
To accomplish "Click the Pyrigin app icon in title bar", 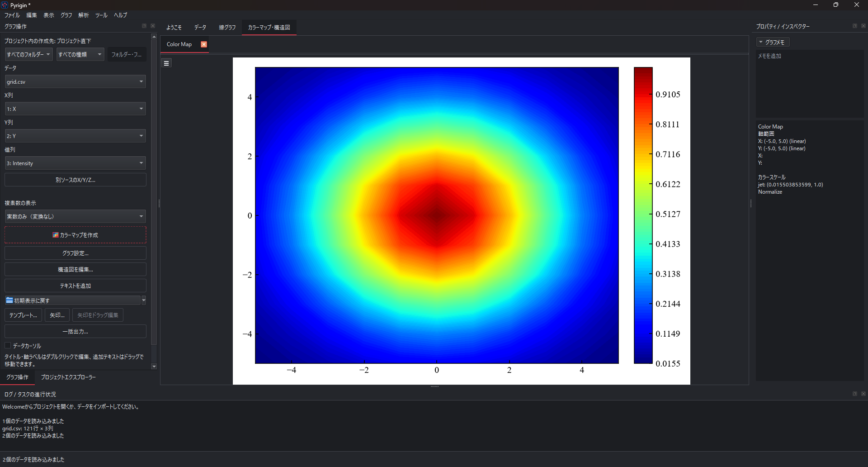I will pos(5,5).
